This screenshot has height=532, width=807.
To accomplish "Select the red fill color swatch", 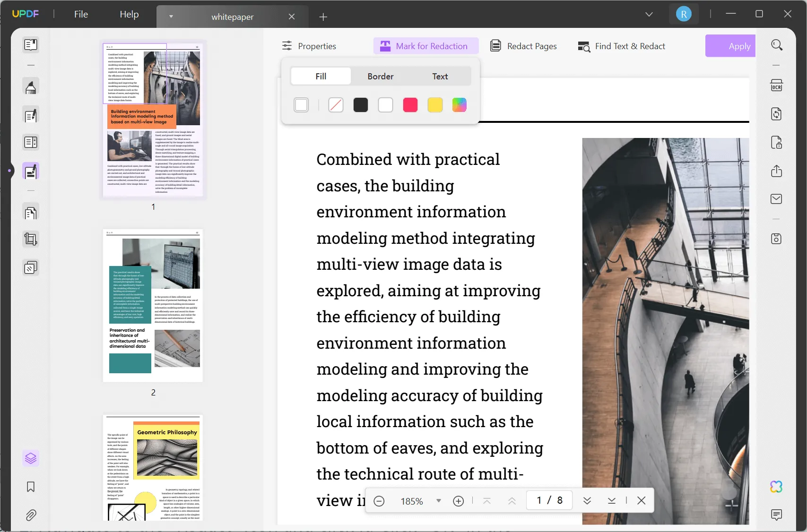I will 410,105.
